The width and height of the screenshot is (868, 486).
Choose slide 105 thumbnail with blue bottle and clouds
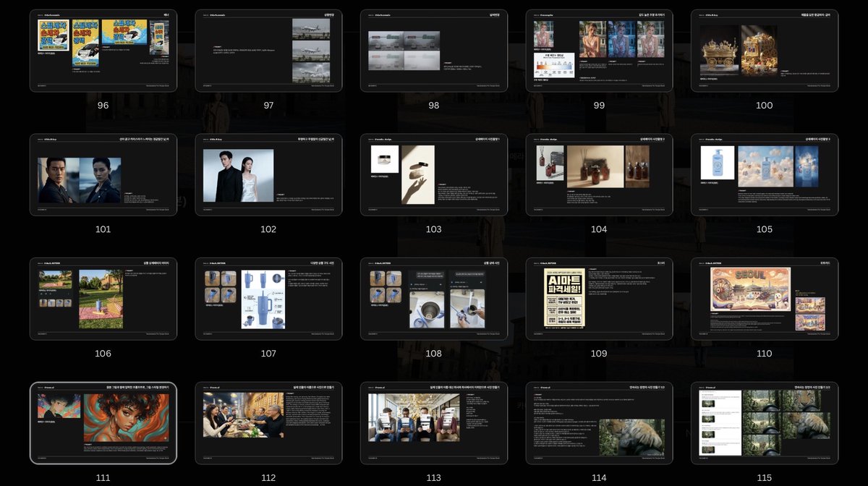tap(765, 175)
